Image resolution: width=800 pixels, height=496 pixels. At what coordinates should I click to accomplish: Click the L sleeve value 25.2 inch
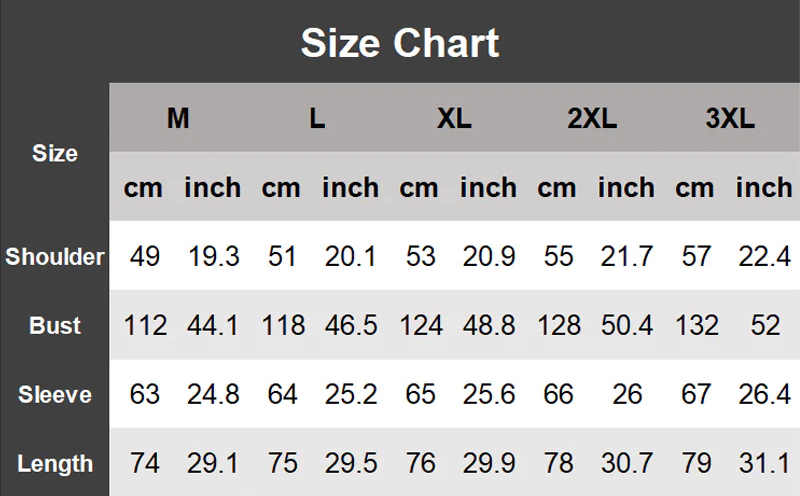tap(351, 395)
